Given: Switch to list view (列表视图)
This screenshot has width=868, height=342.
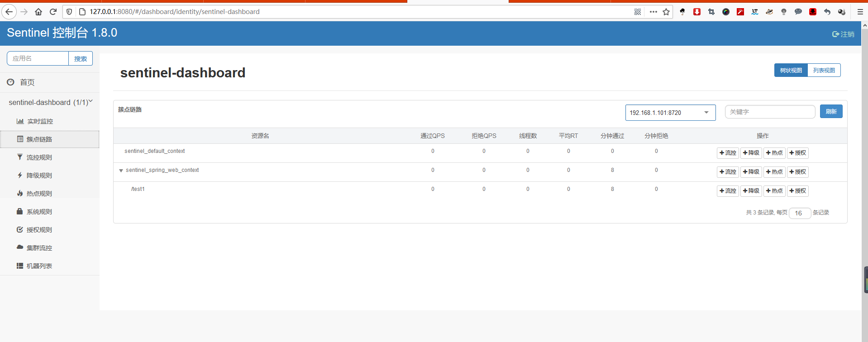Looking at the screenshot, I should (x=824, y=71).
